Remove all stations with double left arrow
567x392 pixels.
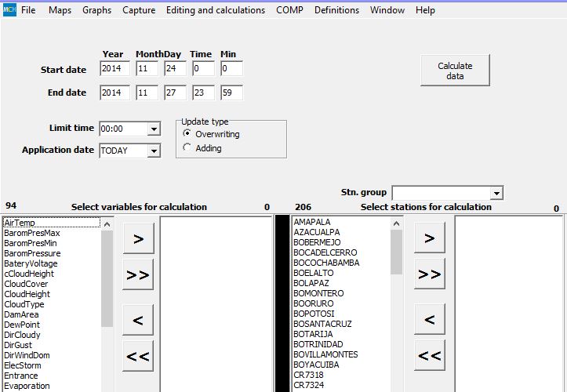[429, 356]
